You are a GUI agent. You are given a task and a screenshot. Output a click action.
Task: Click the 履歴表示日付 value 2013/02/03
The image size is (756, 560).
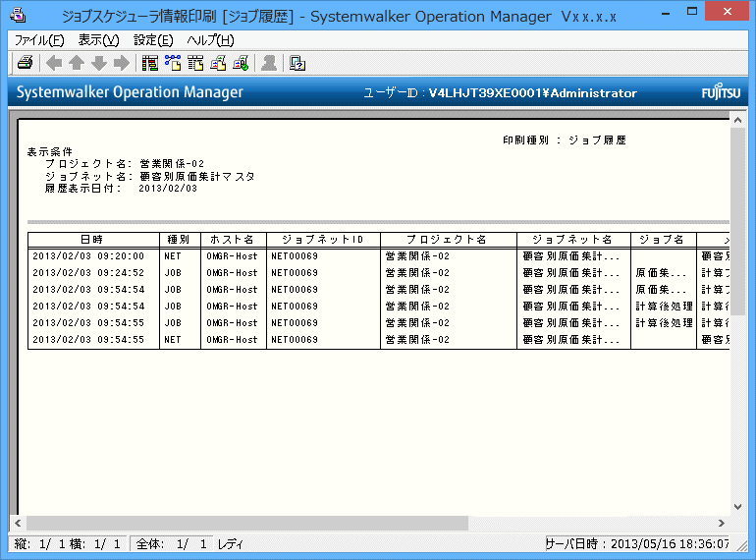coord(168,189)
